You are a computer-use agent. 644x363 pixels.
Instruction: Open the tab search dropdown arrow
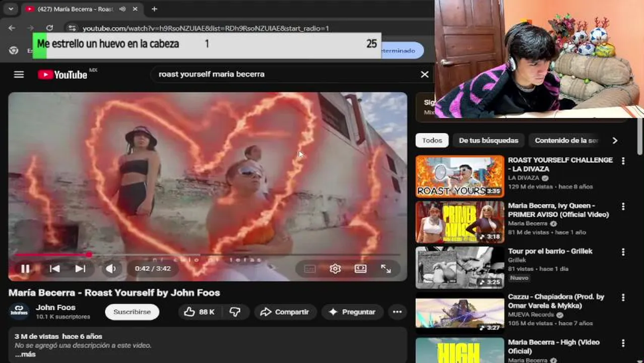(11, 9)
